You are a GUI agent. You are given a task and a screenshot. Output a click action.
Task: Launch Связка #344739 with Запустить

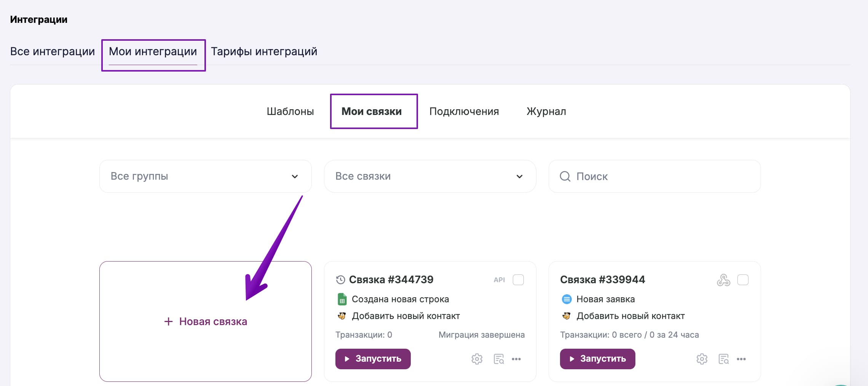(x=373, y=359)
